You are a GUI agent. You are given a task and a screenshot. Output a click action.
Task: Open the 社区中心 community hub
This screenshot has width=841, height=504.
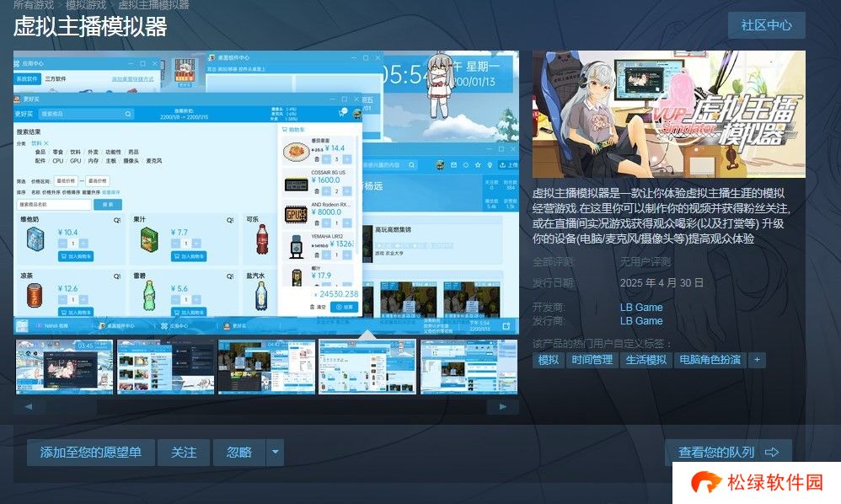click(x=766, y=25)
